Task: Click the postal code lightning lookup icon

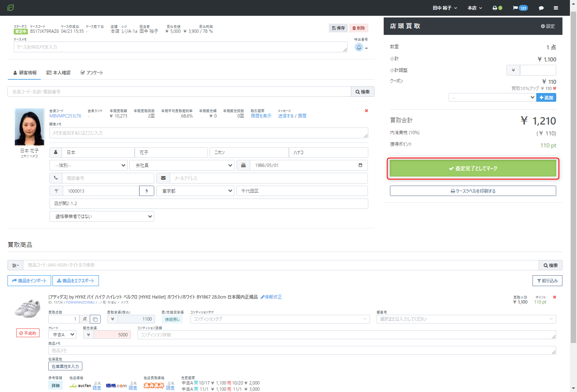Action: coord(147,191)
